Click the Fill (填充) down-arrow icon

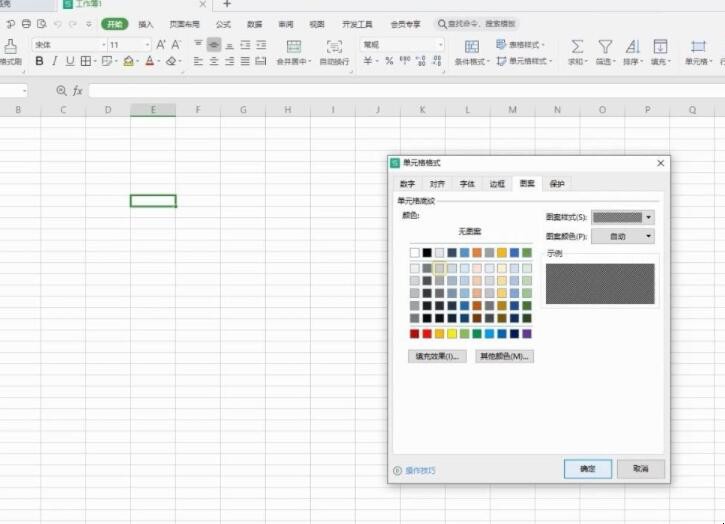[x=660, y=47]
